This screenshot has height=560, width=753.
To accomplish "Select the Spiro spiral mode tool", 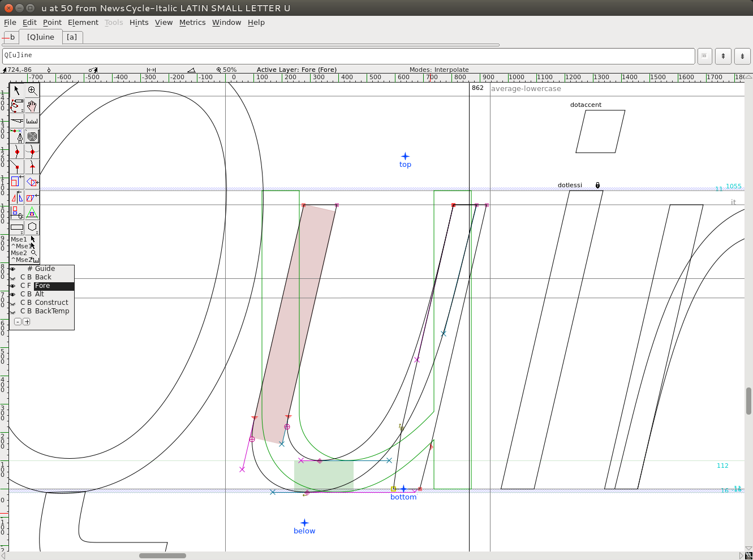I will point(32,136).
